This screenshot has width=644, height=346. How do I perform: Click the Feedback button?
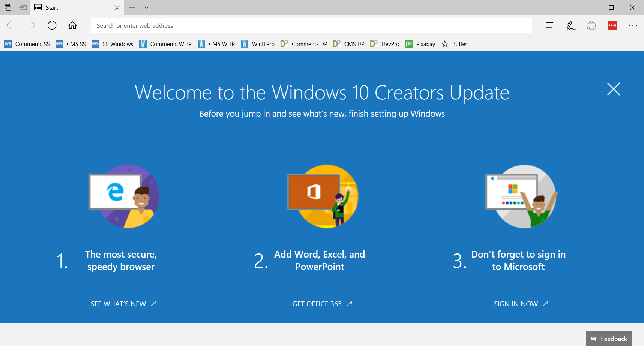609,339
